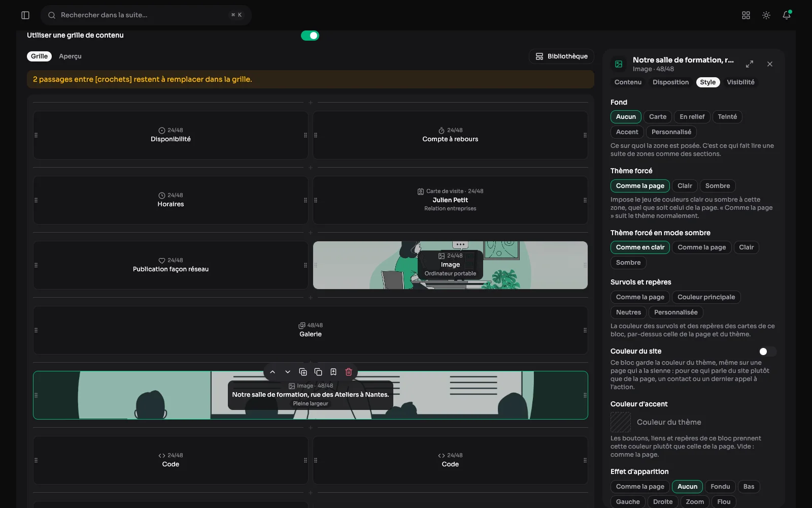Open the Bibliothèque button
Viewport: 812px width, 508px height.
561,56
